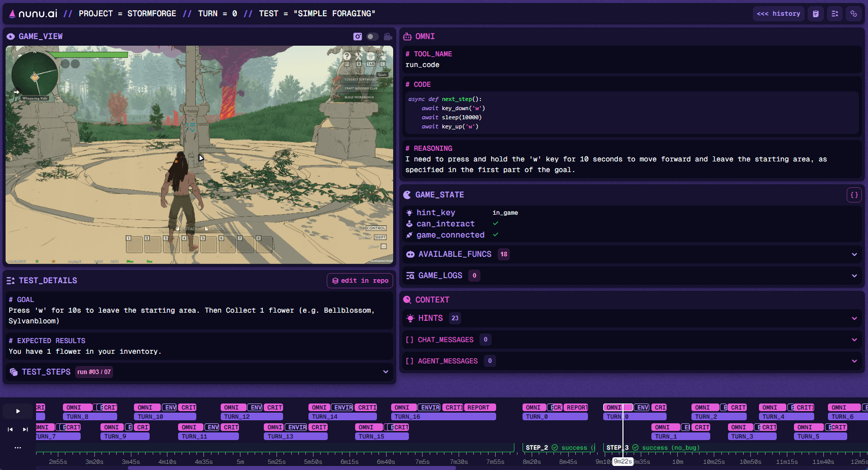Toggle the GAME_VIEW mode switch

coord(372,37)
